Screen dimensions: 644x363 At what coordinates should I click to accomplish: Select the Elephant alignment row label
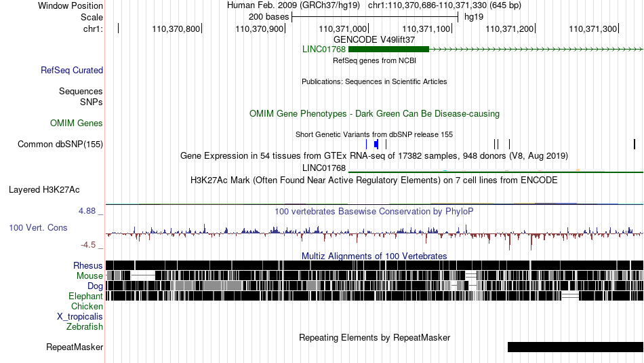tap(85, 297)
